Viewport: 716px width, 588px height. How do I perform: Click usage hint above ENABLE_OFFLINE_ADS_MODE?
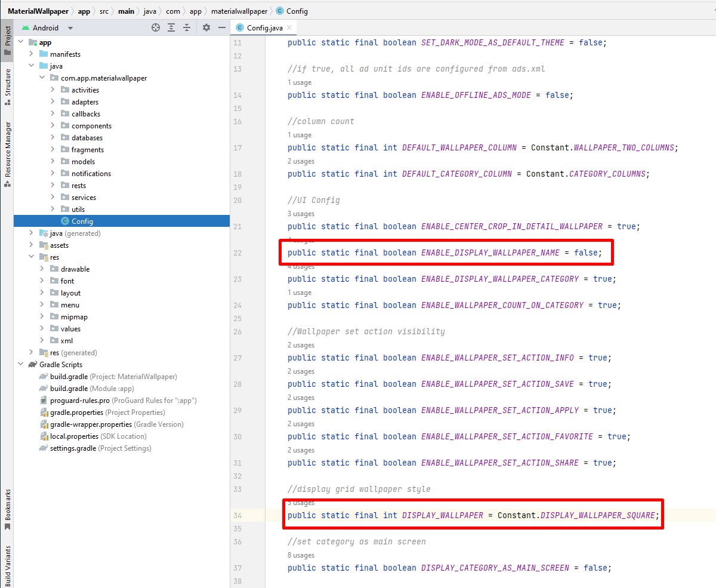click(300, 82)
